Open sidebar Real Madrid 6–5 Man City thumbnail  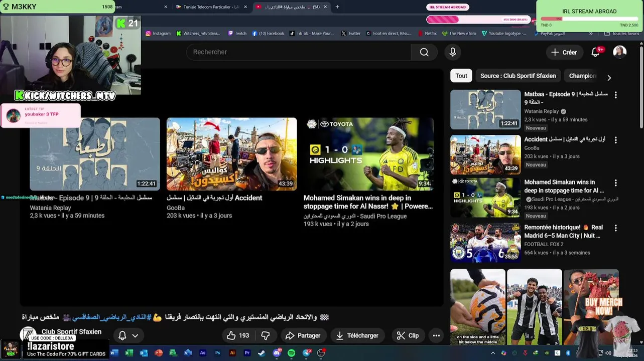tap(485, 243)
